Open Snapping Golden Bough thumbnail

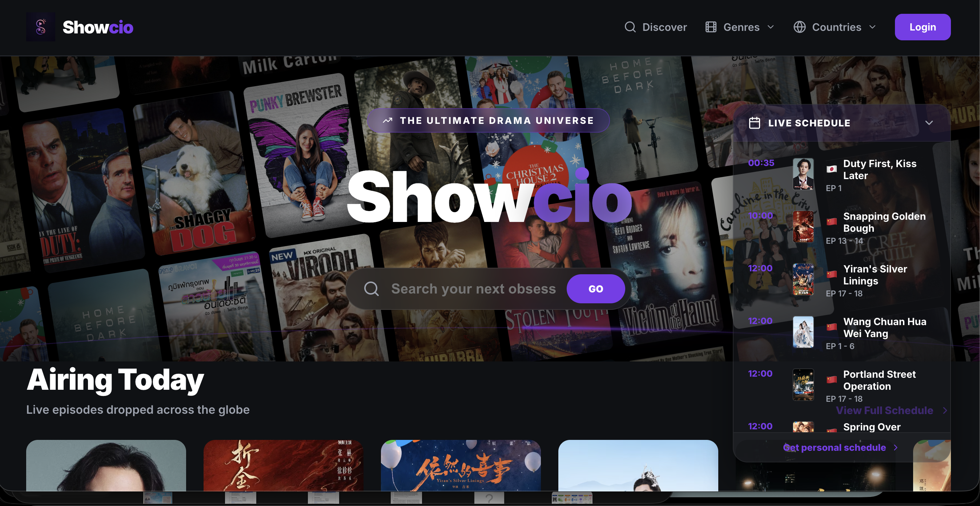(x=803, y=227)
